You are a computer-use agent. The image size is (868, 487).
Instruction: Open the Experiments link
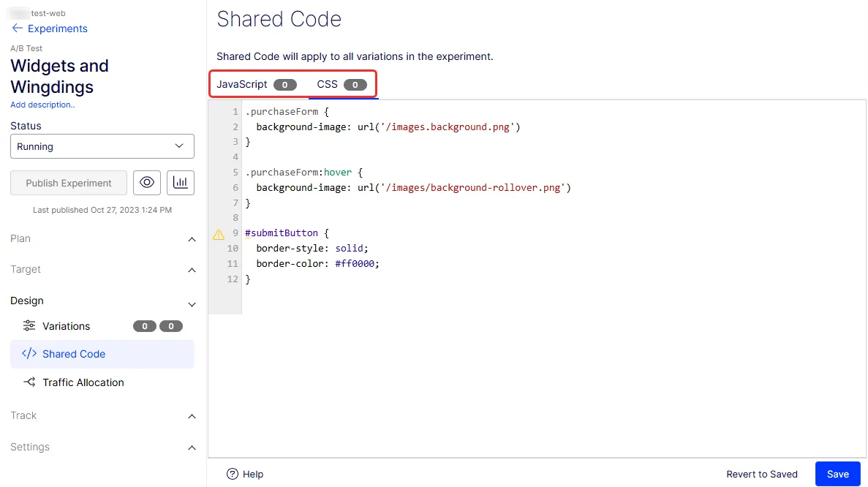click(x=58, y=29)
